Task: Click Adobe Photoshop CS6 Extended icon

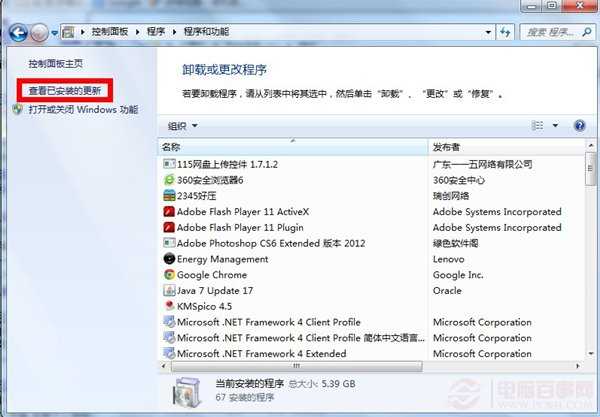Action: [x=169, y=243]
